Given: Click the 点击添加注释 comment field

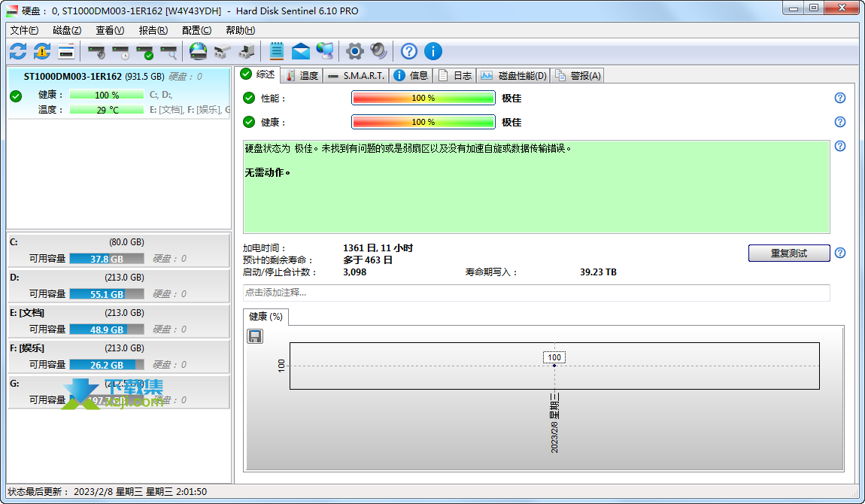Looking at the screenshot, I should click(x=536, y=293).
